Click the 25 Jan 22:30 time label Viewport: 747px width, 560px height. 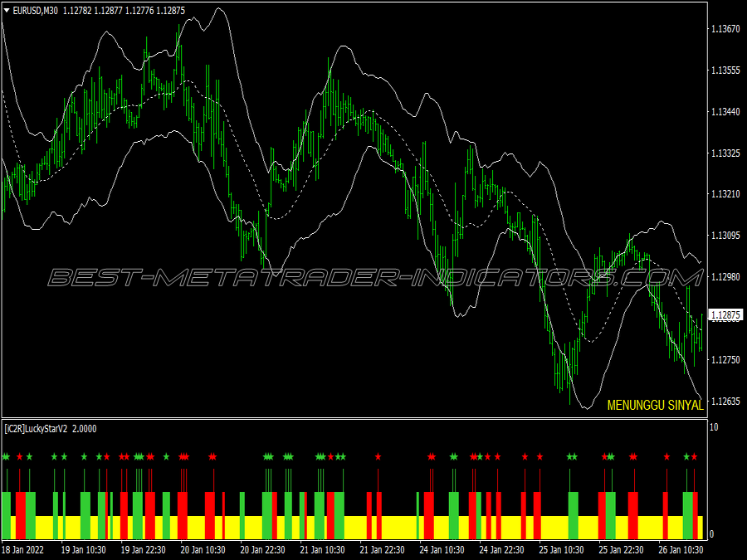pos(621,550)
